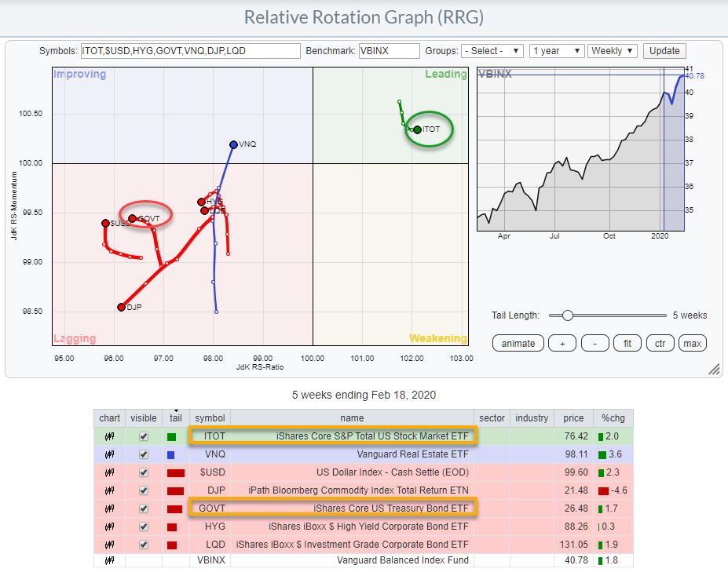Toggle the red tail swatch for $USD
The image size is (728, 576).
[175, 473]
